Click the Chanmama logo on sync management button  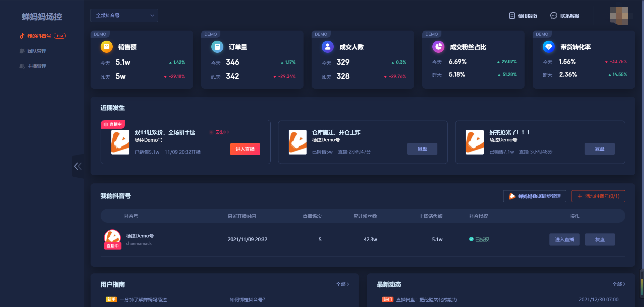[x=512, y=196]
